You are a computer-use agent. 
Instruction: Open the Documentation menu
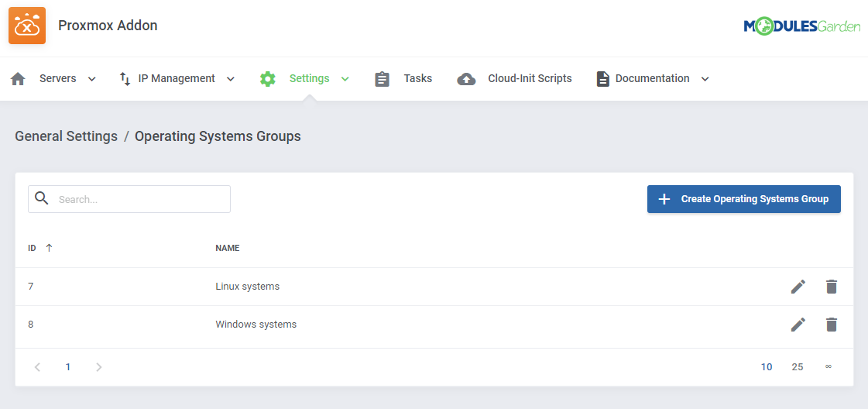[654, 78]
